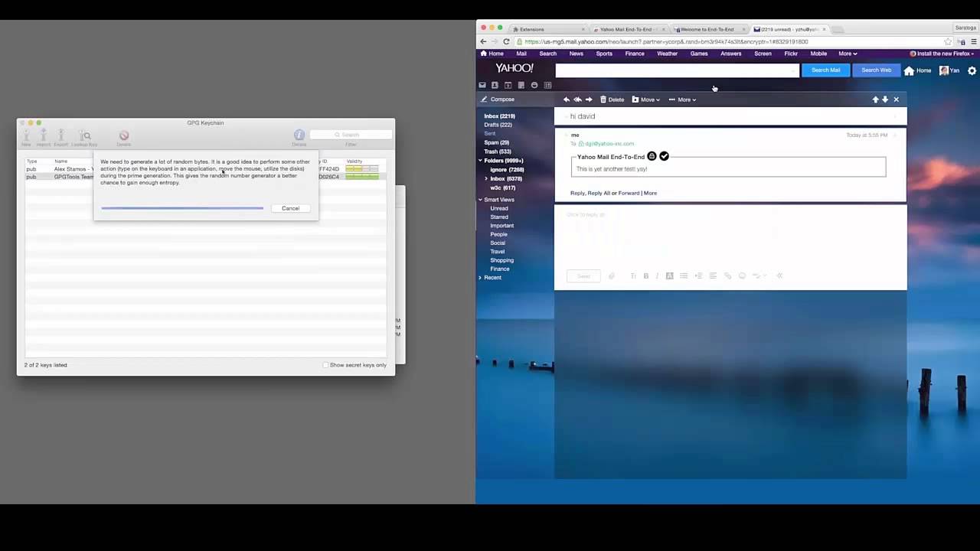Click the dgil@yahoo-inc.com recipient address
Viewport: 980px width, 551px height.
click(x=609, y=144)
